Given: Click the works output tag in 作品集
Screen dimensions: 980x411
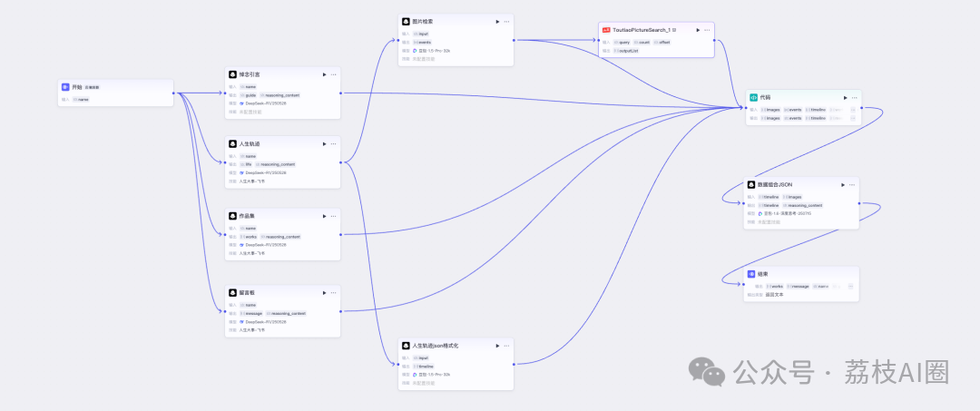Looking at the screenshot, I should coord(248,237).
